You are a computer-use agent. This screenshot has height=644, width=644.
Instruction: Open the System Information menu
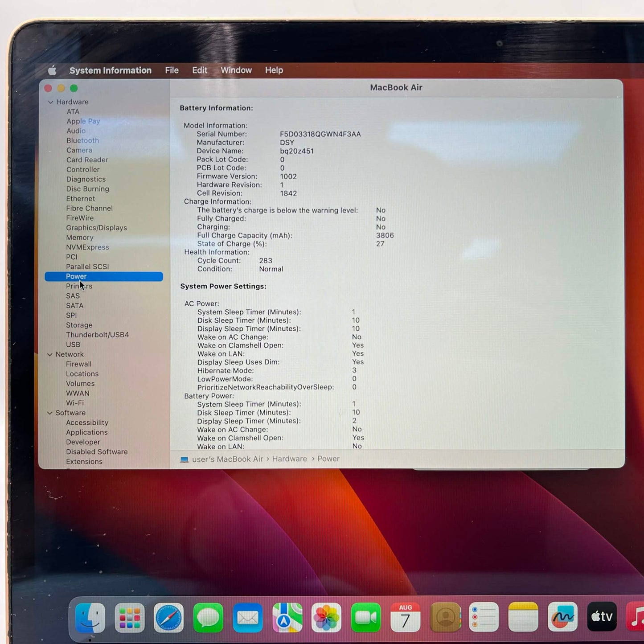111,70
